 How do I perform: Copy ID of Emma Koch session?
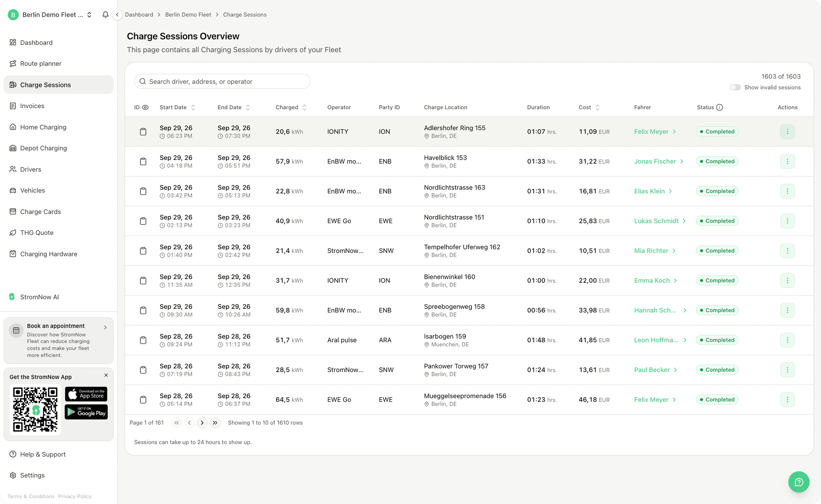[143, 280]
